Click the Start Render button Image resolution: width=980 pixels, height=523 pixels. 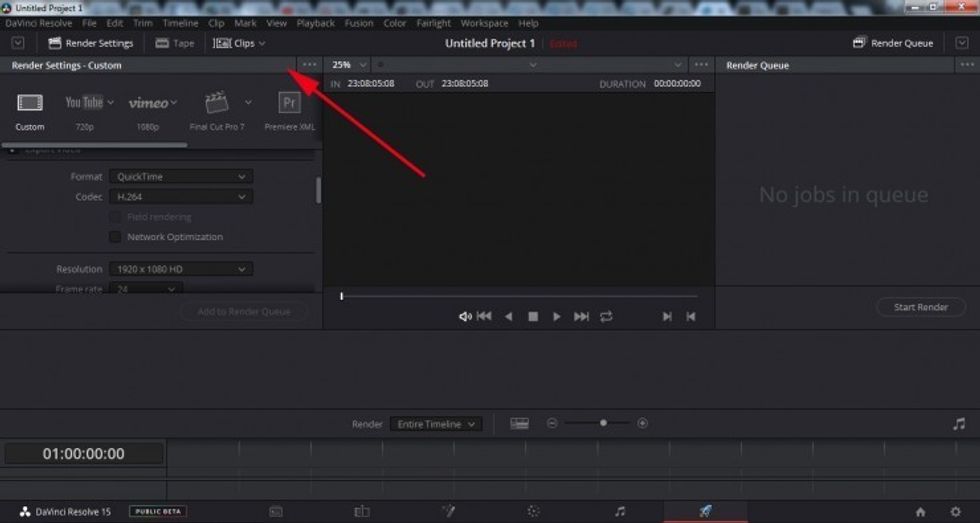tap(921, 307)
